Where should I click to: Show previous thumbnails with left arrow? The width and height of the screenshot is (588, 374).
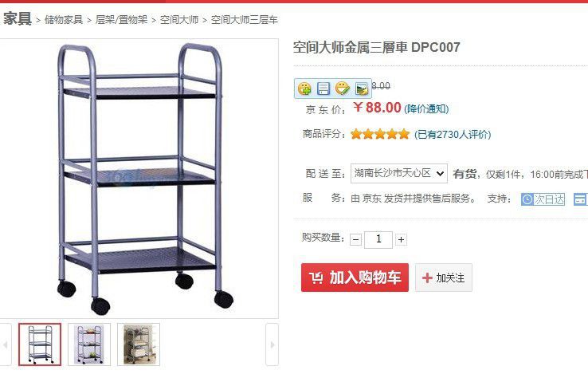point(6,344)
